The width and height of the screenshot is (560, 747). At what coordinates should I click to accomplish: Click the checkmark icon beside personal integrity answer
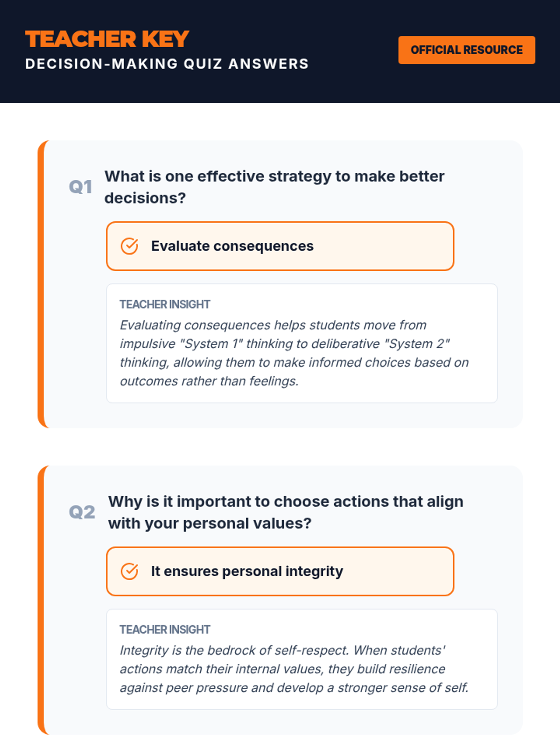point(129,571)
